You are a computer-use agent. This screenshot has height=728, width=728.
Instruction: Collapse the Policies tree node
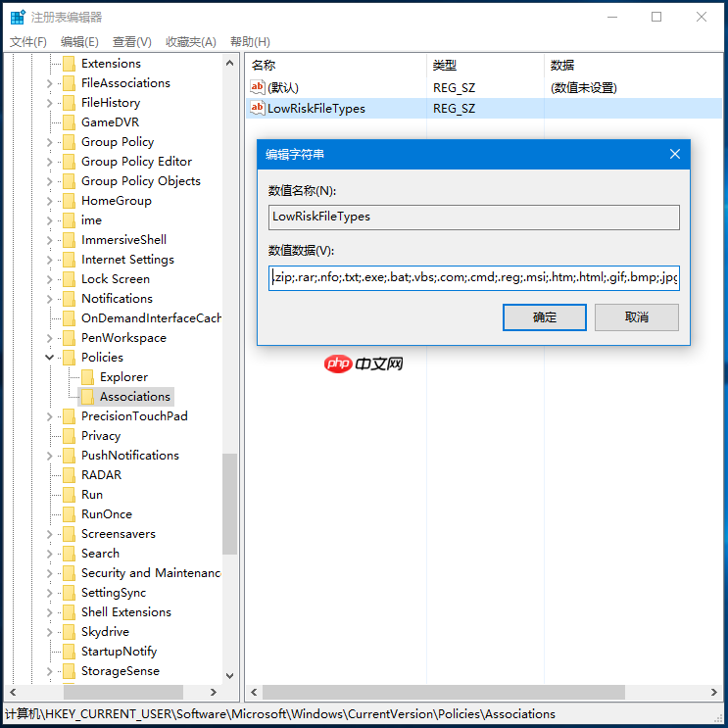[x=50, y=357]
